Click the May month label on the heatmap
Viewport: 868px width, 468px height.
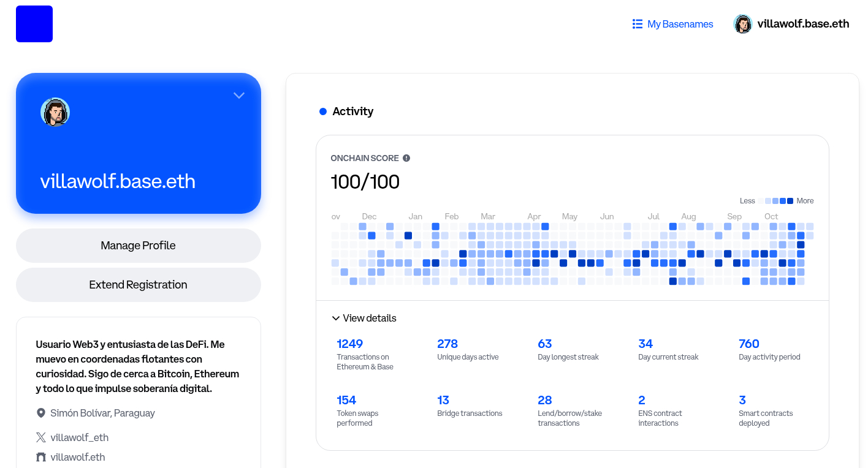[x=569, y=216]
